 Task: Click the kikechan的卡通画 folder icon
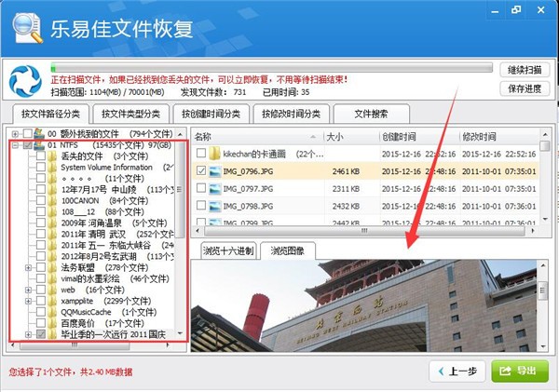click(x=214, y=154)
